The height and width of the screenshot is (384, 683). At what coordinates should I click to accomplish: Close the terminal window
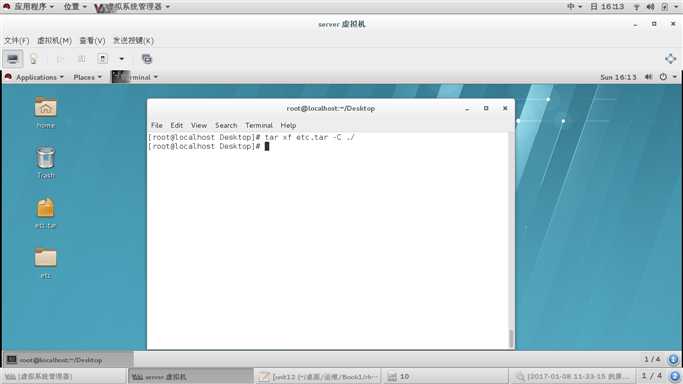505,108
